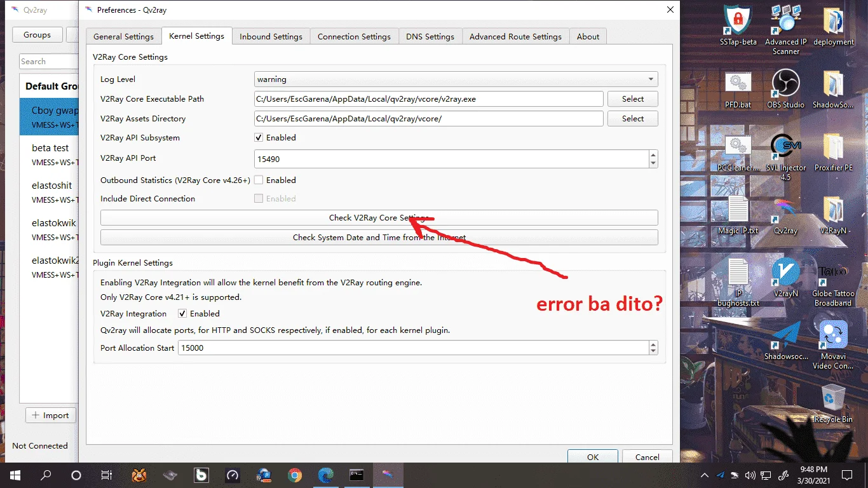Decrease the Port Allocation Start value
The height and width of the screenshot is (488, 868).
pos(653,351)
